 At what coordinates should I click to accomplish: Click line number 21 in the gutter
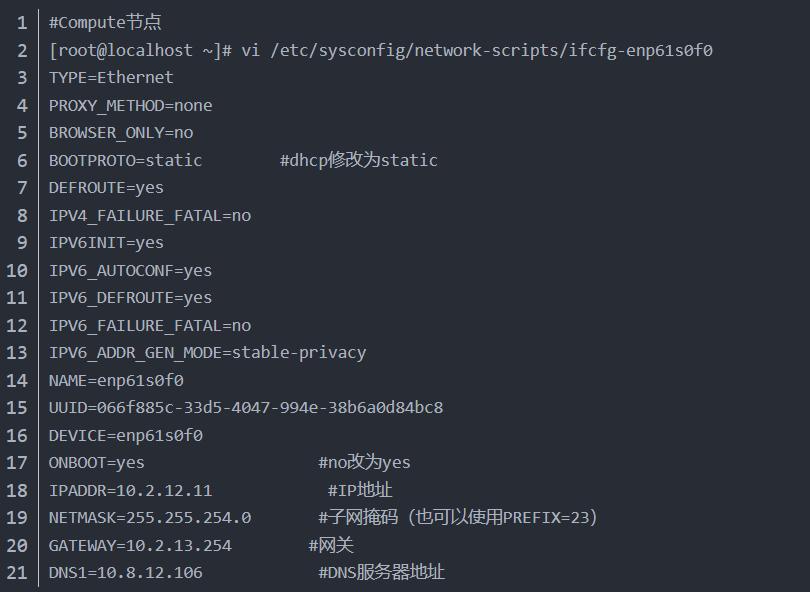coord(17,572)
